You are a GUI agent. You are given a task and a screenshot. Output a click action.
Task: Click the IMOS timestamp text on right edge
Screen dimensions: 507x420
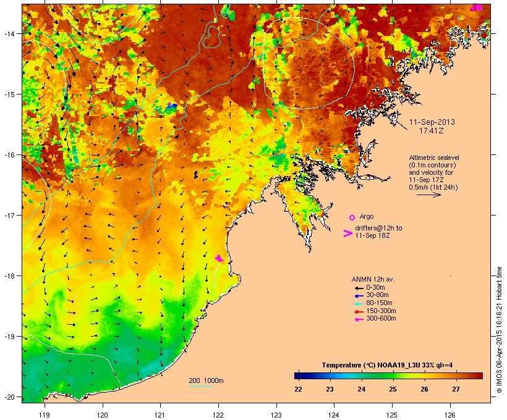(499, 330)
